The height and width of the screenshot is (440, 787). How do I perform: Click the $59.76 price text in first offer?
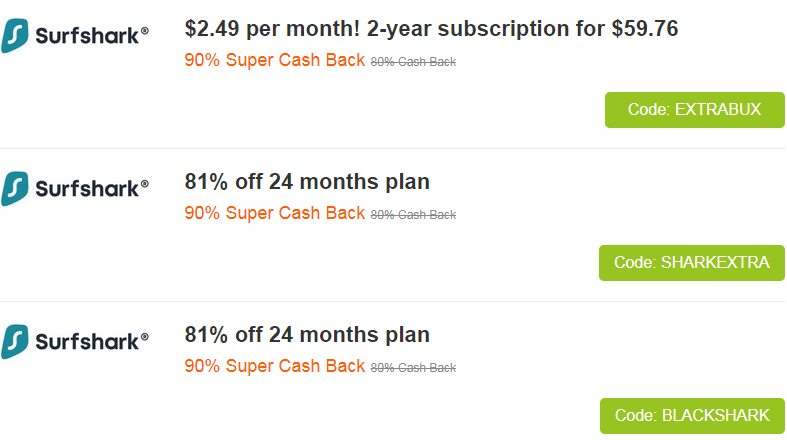tap(644, 29)
